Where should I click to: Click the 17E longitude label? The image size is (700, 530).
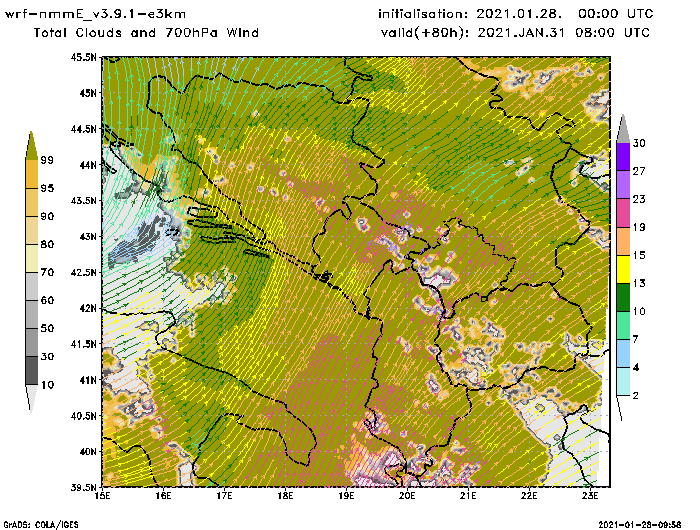tap(224, 496)
